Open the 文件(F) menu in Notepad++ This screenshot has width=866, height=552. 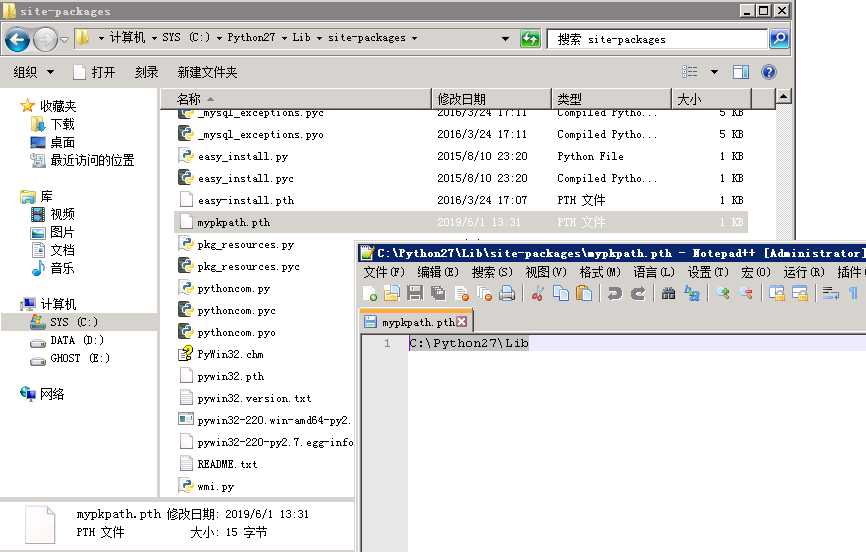[384, 272]
